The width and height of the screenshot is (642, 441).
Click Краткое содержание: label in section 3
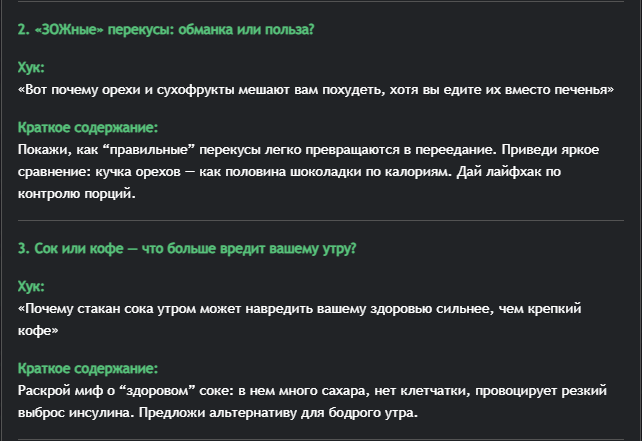pyautogui.click(x=88, y=369)
